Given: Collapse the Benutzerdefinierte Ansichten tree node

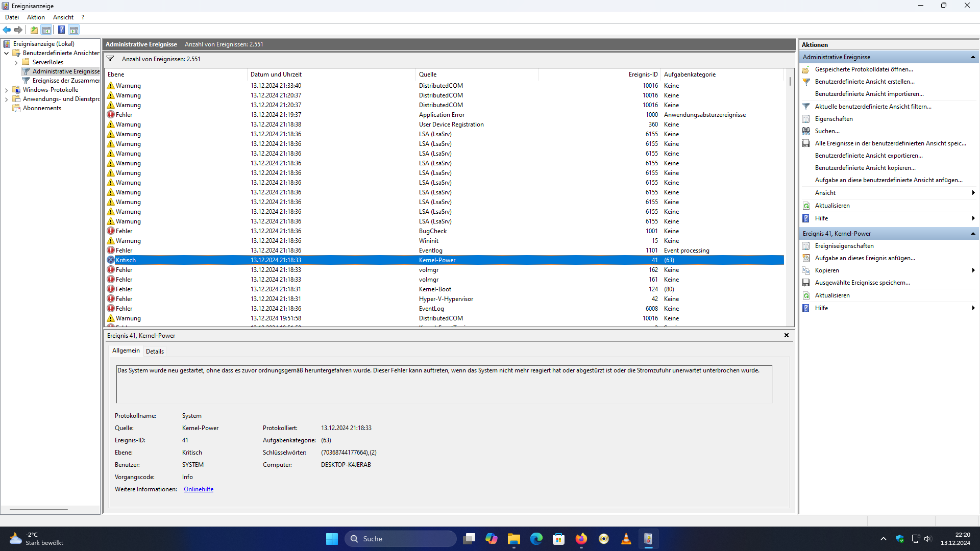Looking at the screenshot, I should point(6,53).
